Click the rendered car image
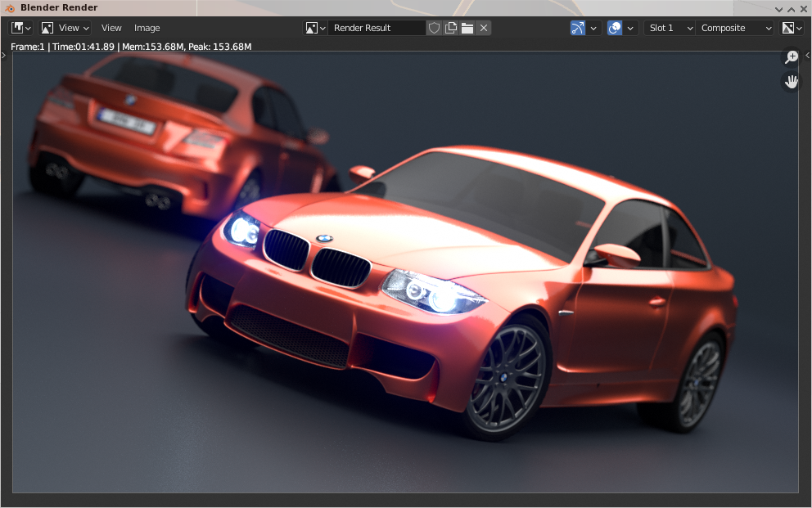The width and height of the screenshot is (812, 508). 405,272
